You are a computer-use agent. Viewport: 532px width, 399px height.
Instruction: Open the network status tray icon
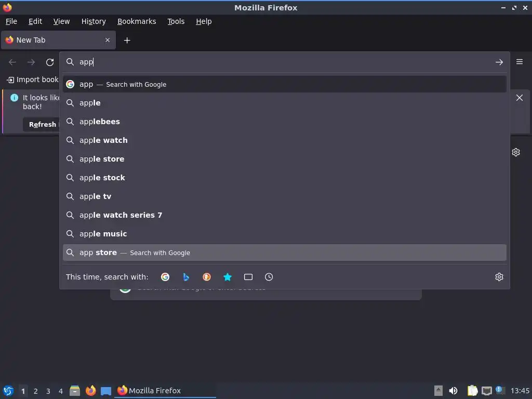pyautogui.click(x=486, y=391)
